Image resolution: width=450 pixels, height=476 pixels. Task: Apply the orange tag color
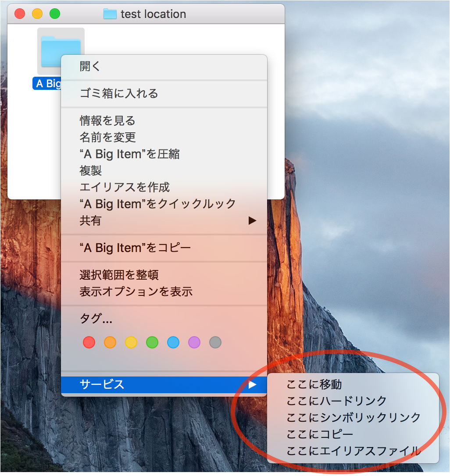[x=110, y=342]
